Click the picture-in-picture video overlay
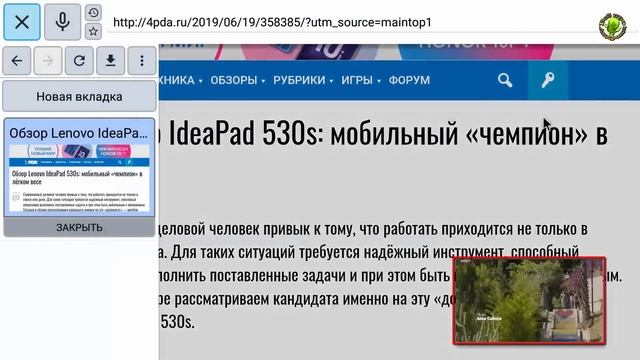Image resolution: width=640 pixels, height=360 pixels. coord(529,301)
